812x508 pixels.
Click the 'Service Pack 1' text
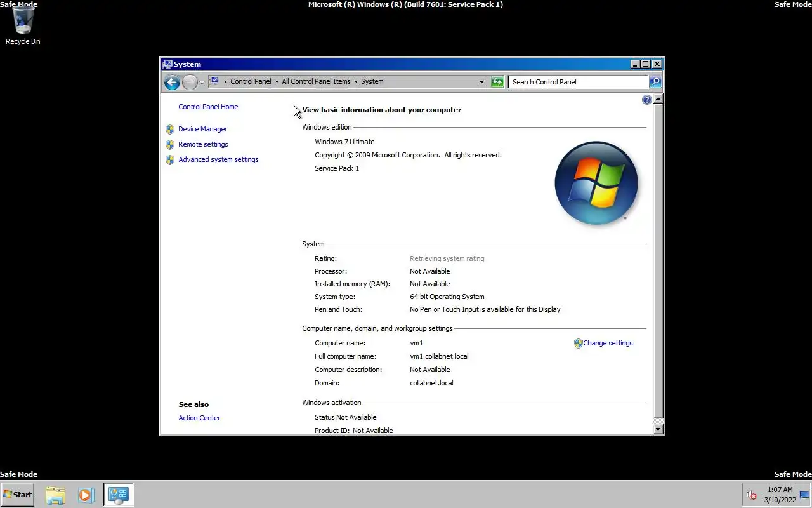coord(337,168)
